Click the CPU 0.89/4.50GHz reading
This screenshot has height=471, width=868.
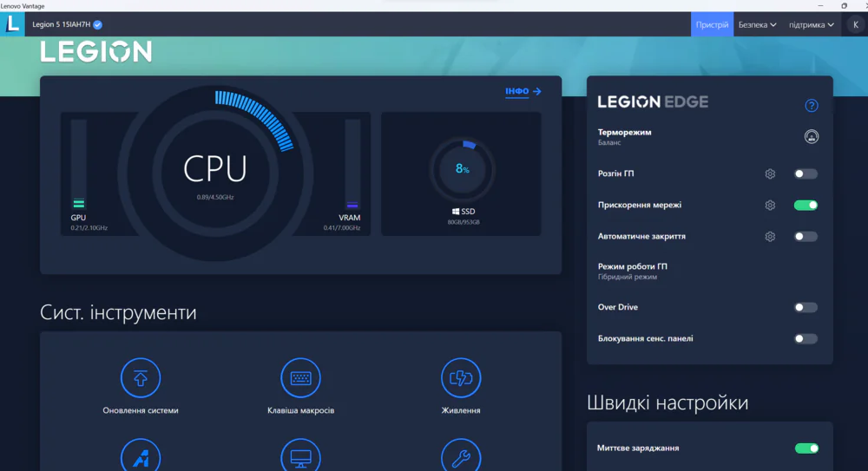(214, 197)
